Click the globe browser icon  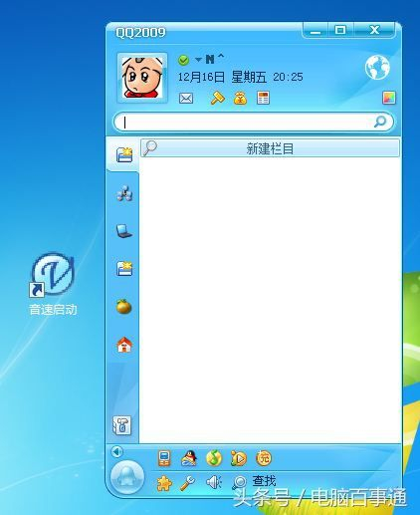coord(377,68)
